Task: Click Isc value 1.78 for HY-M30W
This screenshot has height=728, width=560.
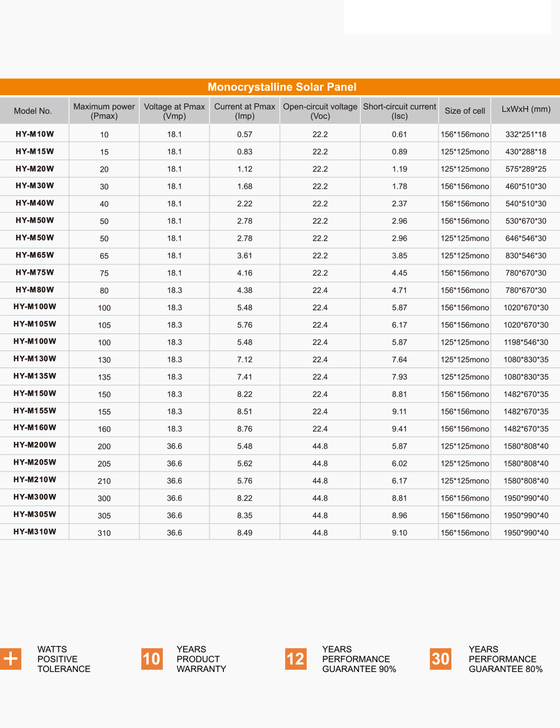Action: click(x=400, y=186)
